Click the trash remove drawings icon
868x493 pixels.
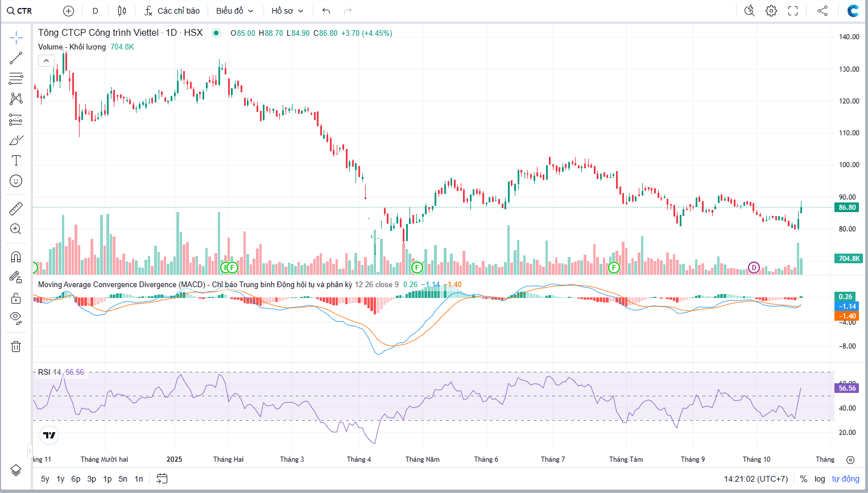16,346
